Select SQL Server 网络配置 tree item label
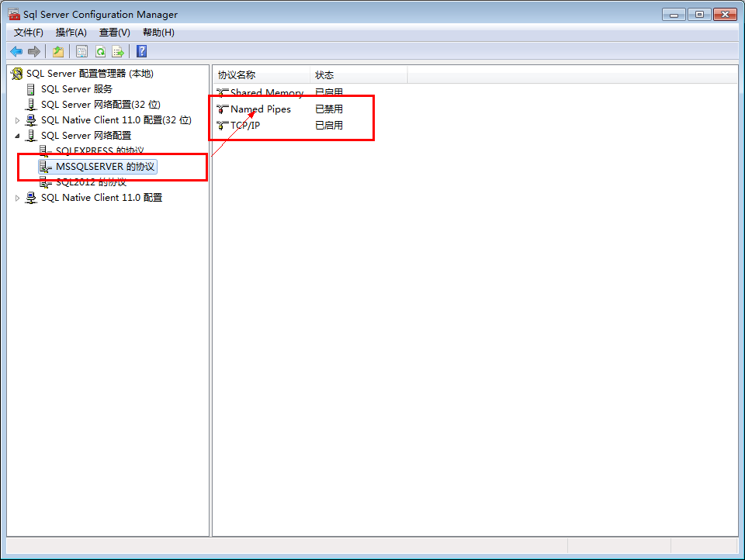 point(86,136)
